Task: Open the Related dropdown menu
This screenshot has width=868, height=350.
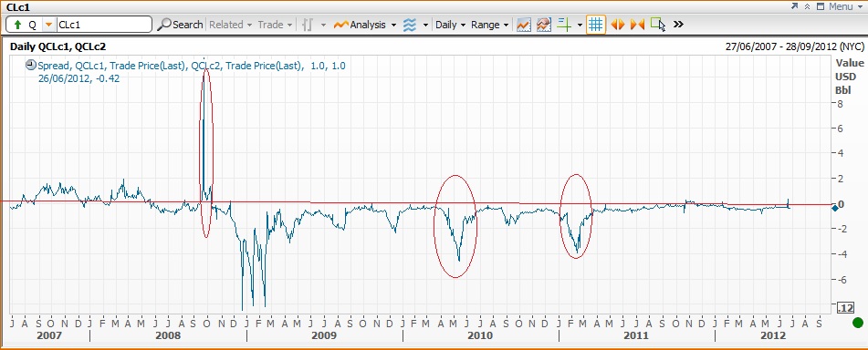Action: tap(230, 25)
